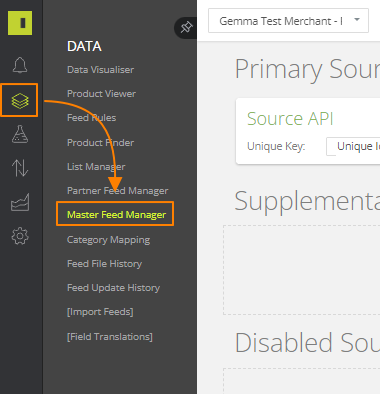Open the settings gear icon
The height and width of the screenshot is (394, 380).
click(20, 236)
